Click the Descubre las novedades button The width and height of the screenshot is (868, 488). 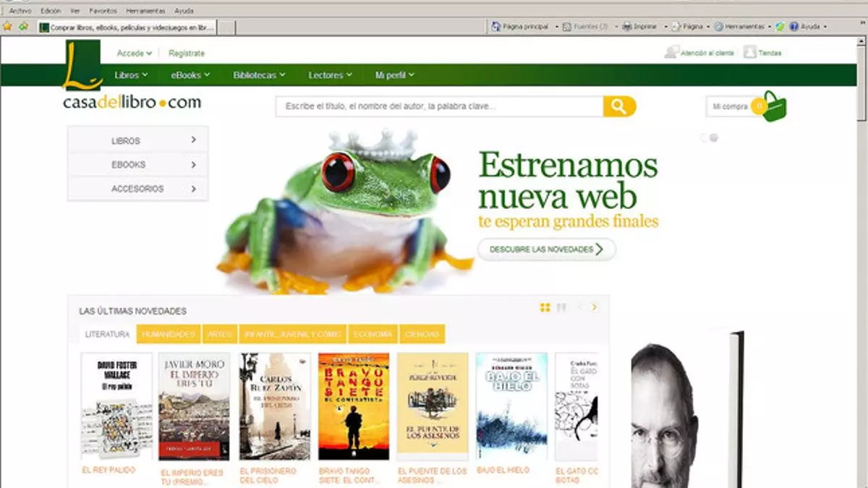click(546, 249)
